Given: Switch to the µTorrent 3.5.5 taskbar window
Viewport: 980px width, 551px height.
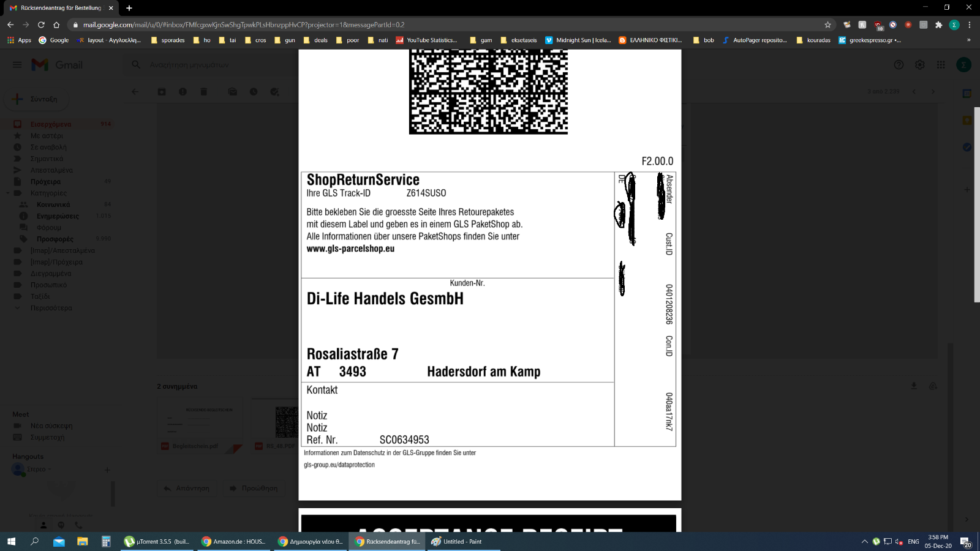Looking at the screenshot, I should (158, 541).
